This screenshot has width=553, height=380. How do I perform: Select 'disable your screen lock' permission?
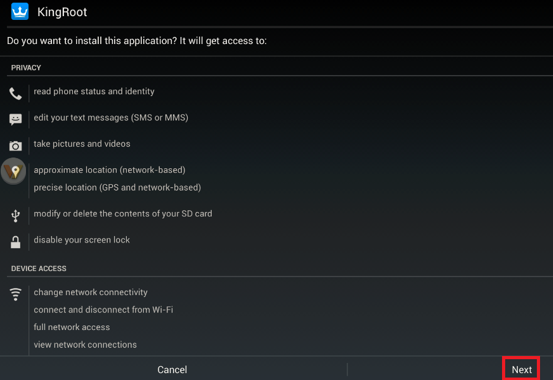click(x=81, y=240)
